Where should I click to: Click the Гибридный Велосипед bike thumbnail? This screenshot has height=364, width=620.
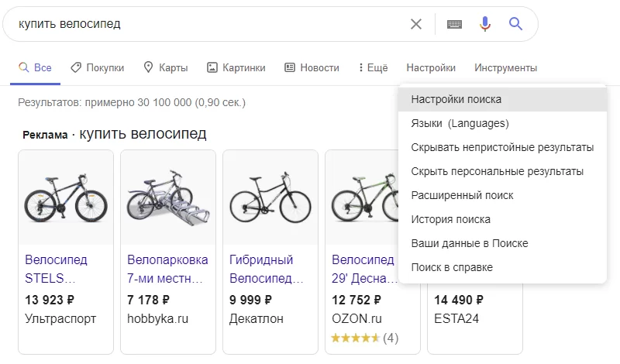[270, 197]
